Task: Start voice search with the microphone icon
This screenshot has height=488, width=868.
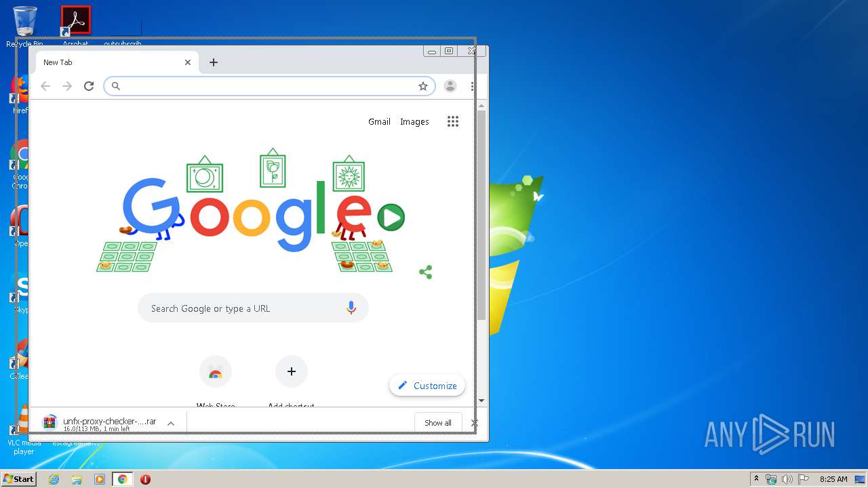Action: 351,308
